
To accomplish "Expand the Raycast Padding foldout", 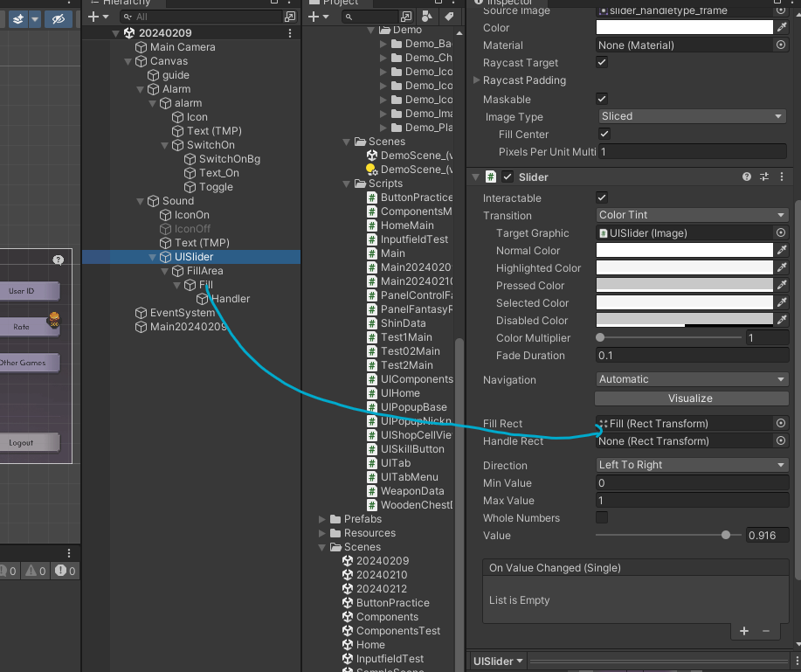I will click(476, 80).
